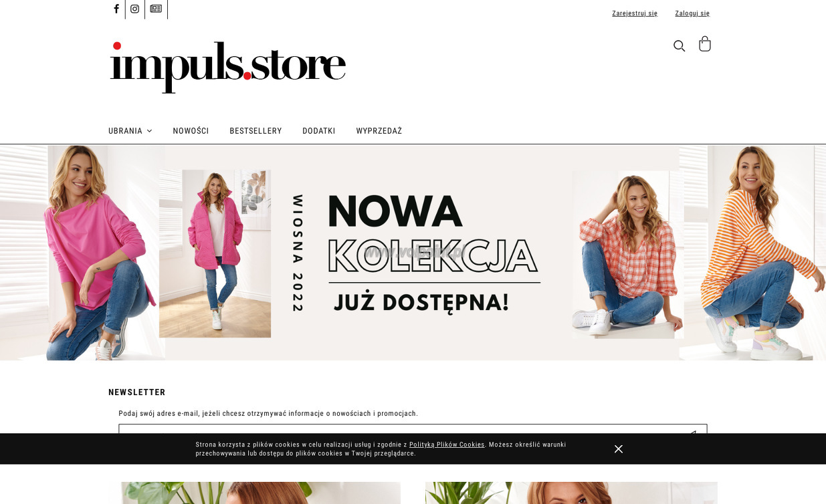The image size is (826, 504).
Task: Open search with magnifier icon
Action: (679, 46)
